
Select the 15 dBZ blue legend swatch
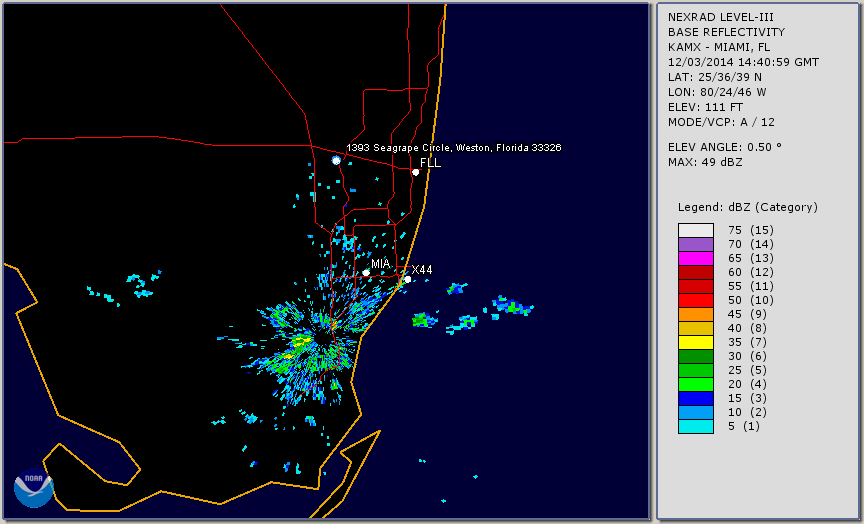tap(696, 398)
